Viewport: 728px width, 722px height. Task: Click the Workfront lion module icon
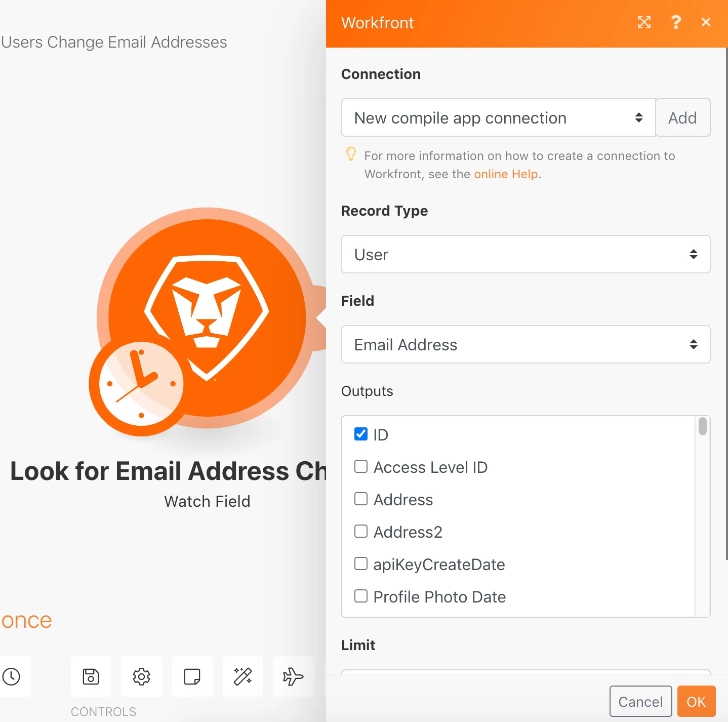point(207,317)
